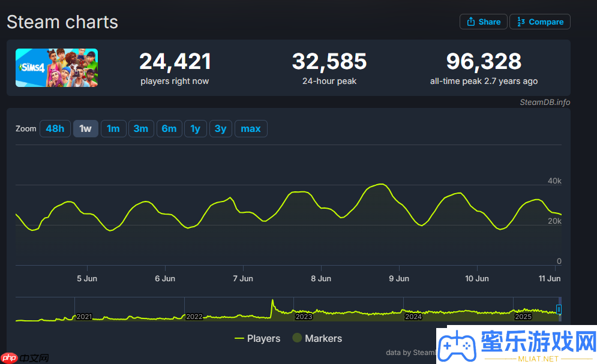Screen dimensions: 597x364
Task: Click the 0 y-axis label
Action: pos(559,261)
